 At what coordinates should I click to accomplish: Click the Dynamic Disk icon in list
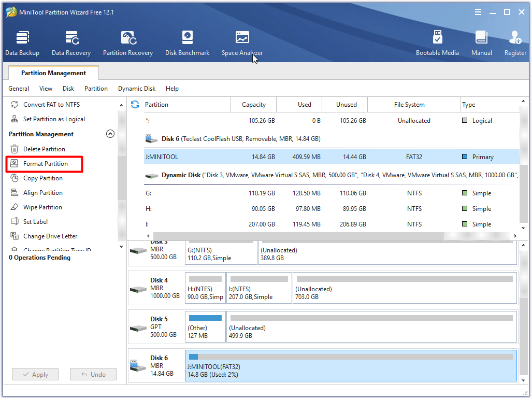(x=151, y=176)
